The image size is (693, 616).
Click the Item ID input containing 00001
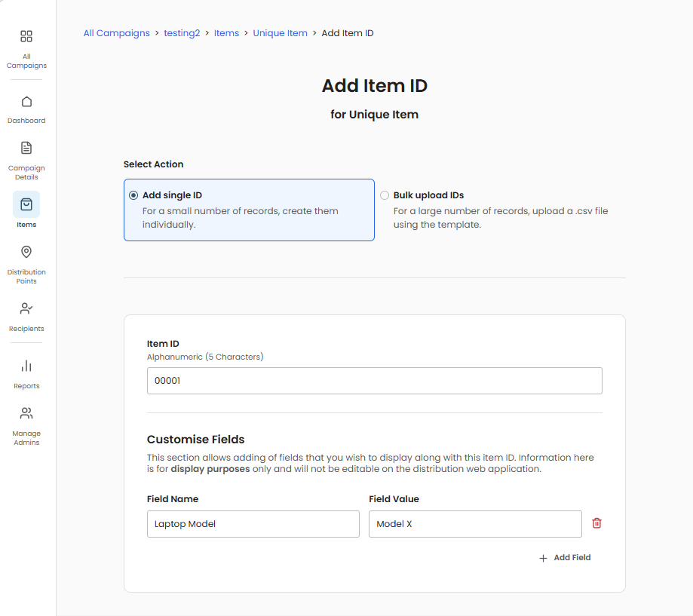pyautogui.click(x=374, y=381)
